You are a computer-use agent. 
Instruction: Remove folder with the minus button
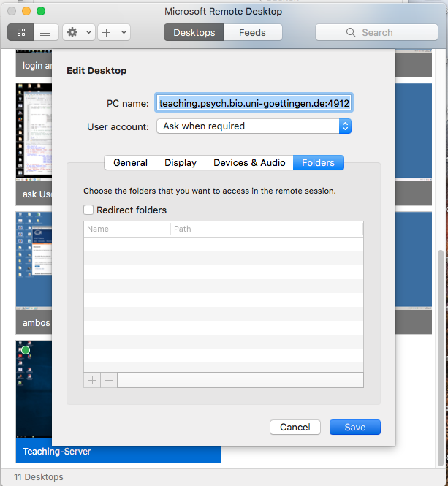coord(109,380)
